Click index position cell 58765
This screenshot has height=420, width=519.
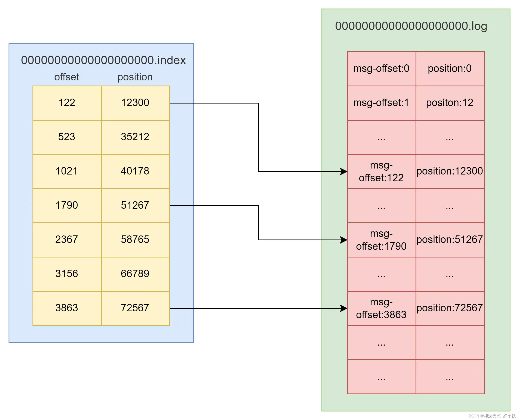[x=136, y=240]
